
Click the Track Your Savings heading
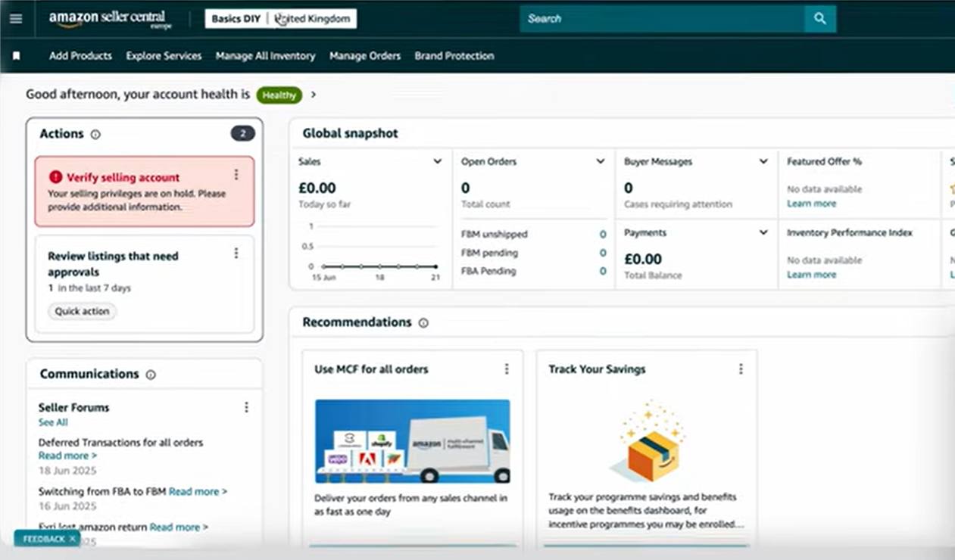597,369
